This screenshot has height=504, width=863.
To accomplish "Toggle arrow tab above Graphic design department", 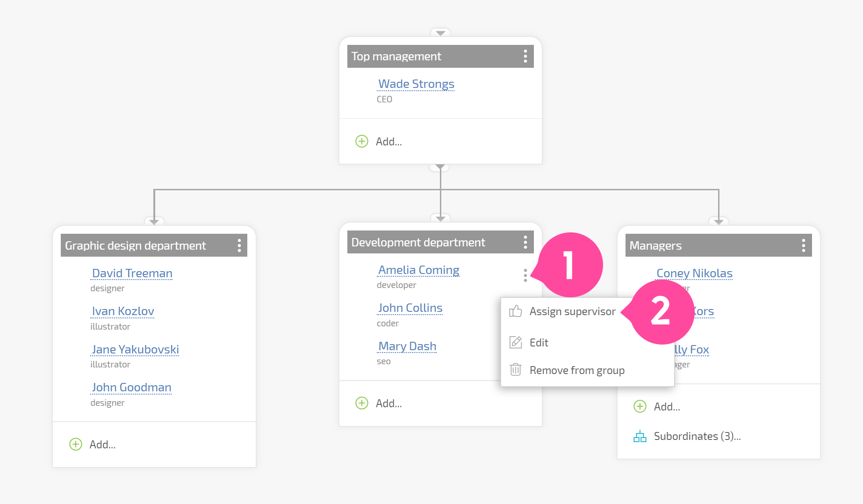I will pyautogui.click(x=154, y=222).
